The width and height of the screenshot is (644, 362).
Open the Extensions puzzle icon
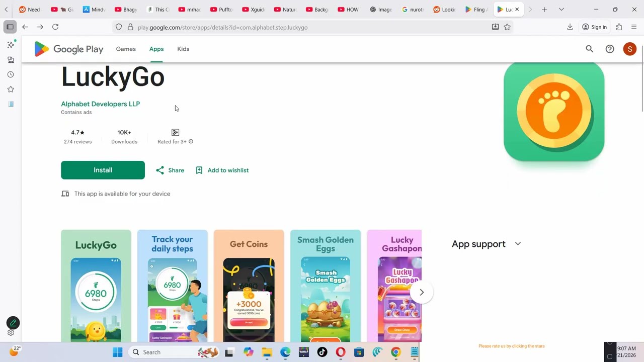click(619, 27)
